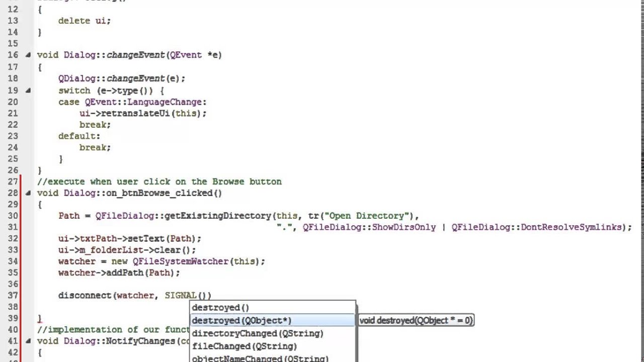Choose objectNameChanged(QString) completion item
The height and width of the screenshot is (362, 644).
tap(273, 358)
